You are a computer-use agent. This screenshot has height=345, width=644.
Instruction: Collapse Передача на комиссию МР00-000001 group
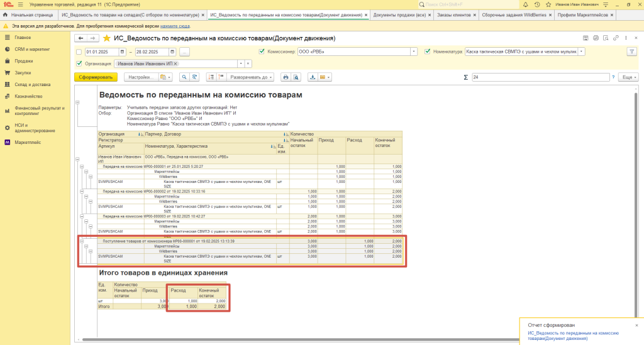[82, 167]
